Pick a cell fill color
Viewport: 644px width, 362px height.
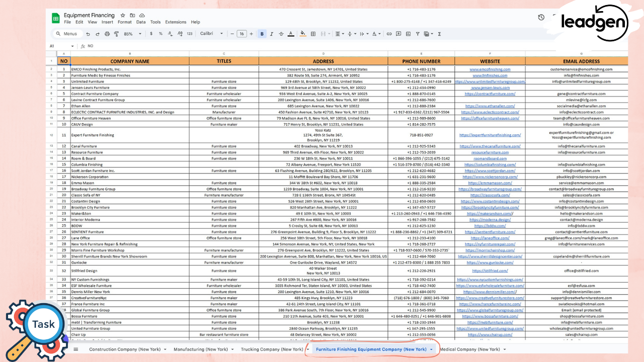coord(302,34)
